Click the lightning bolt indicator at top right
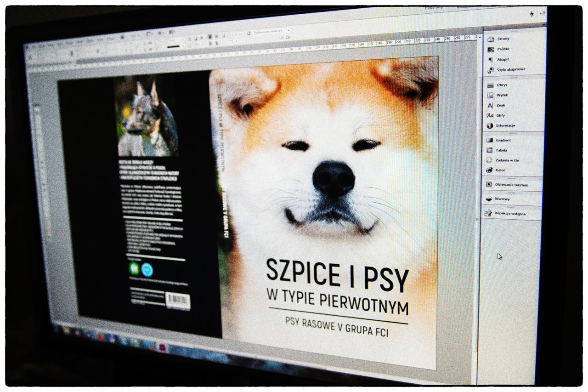The height and width of the screenshot is (392, 588). coord(532,14)
